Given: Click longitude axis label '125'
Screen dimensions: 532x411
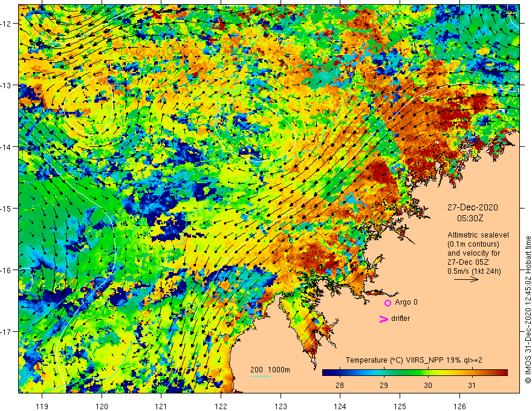Looking at the screenshot, I should [x=400, y=406].
